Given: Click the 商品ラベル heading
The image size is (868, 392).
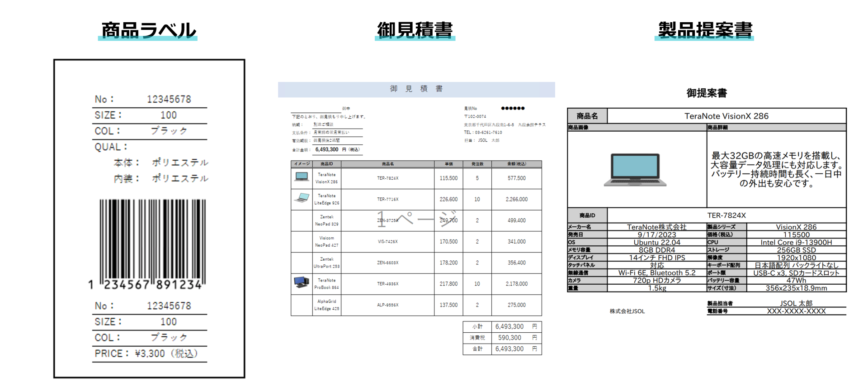Looking at the screenshot, I should tap(148, 30).
